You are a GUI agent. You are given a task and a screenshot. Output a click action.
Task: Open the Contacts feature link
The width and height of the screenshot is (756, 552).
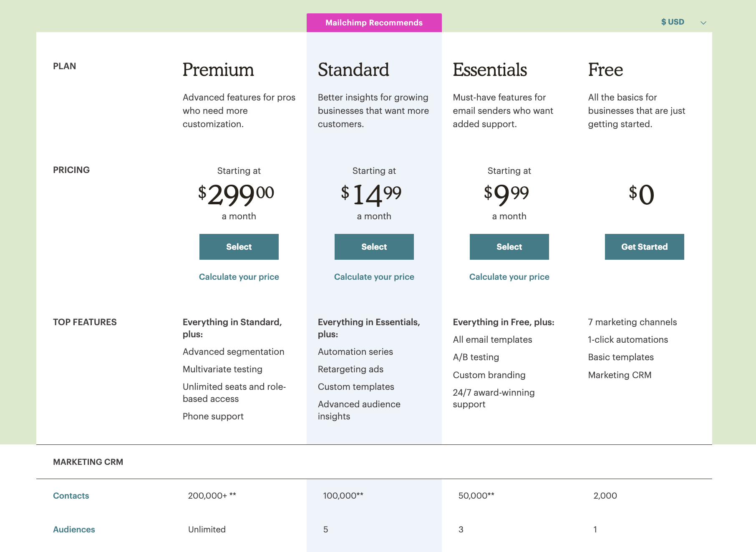click(x=71, y=495)
